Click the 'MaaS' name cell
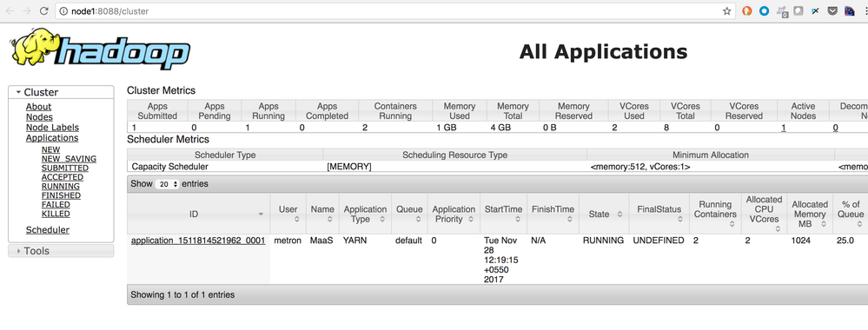Image resolution: width=868 pixels, height=330 pixels. click(x=322, y=241)
